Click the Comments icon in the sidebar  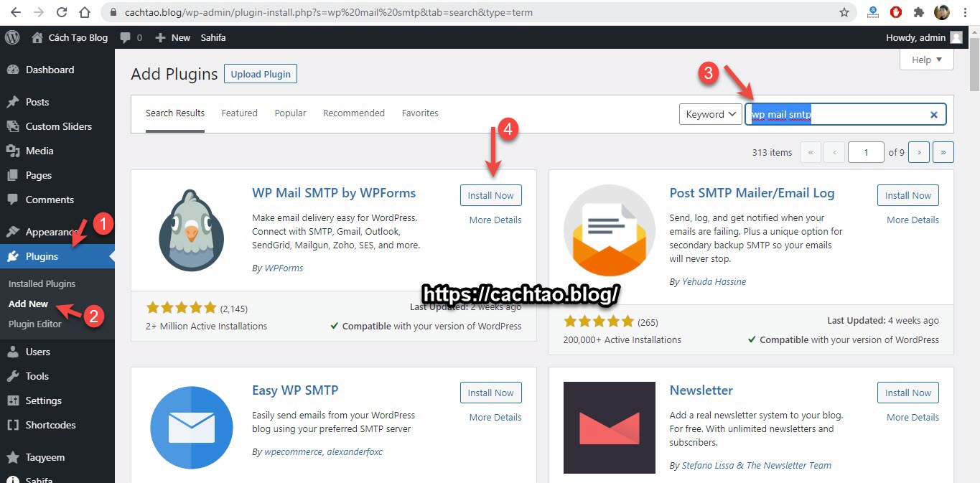tap(12, 200)
